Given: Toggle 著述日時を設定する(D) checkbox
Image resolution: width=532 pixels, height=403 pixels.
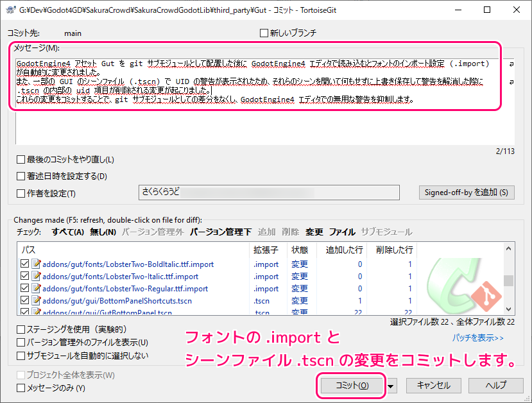Looking at the screenshot, I should point(21,176).
